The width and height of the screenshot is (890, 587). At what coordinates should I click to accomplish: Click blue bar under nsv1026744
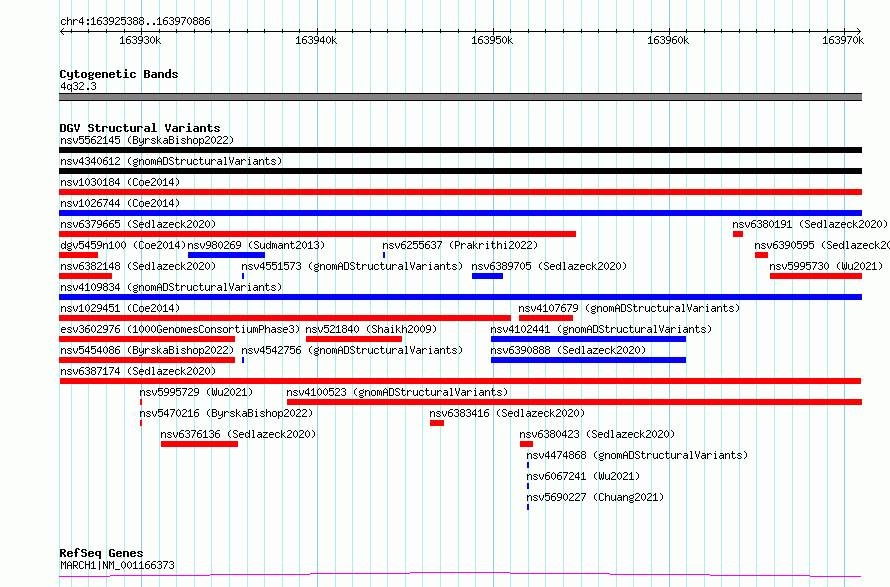pyautogui.click(x=460, y=213)
